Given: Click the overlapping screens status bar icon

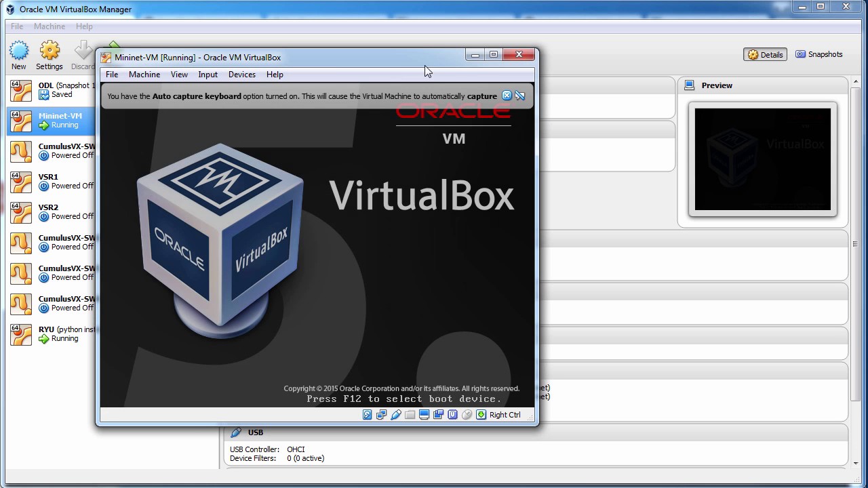Looking at the screenshot, I should pos(438,415).
